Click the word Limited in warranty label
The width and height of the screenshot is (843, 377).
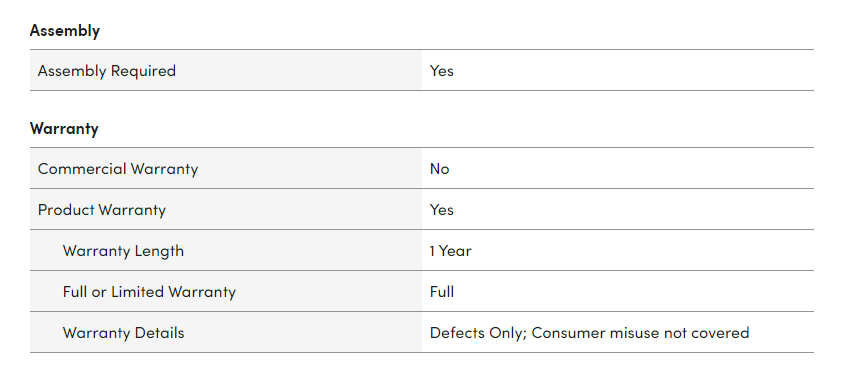click(x=138, y=291)
